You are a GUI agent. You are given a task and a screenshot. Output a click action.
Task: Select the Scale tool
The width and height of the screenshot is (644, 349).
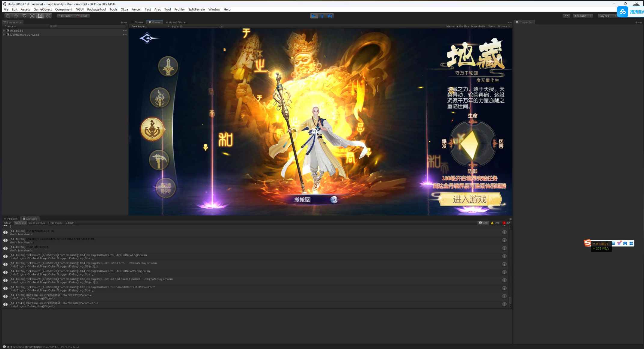tap(32, 16)
